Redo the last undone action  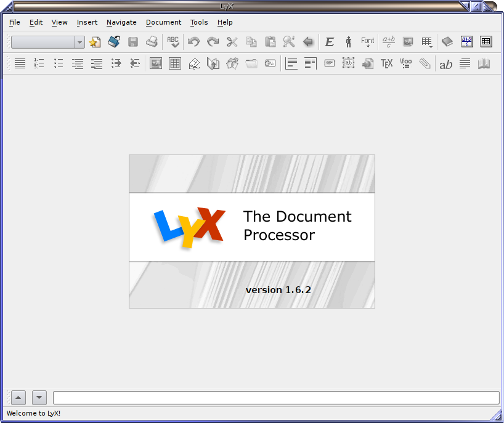(x=213, y=42)
